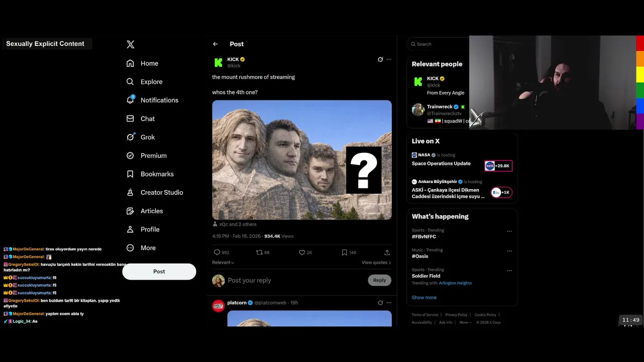This screenshot has width=644, height=362.
Task: Open trending Soldier Field
Action: click(426, 276)
